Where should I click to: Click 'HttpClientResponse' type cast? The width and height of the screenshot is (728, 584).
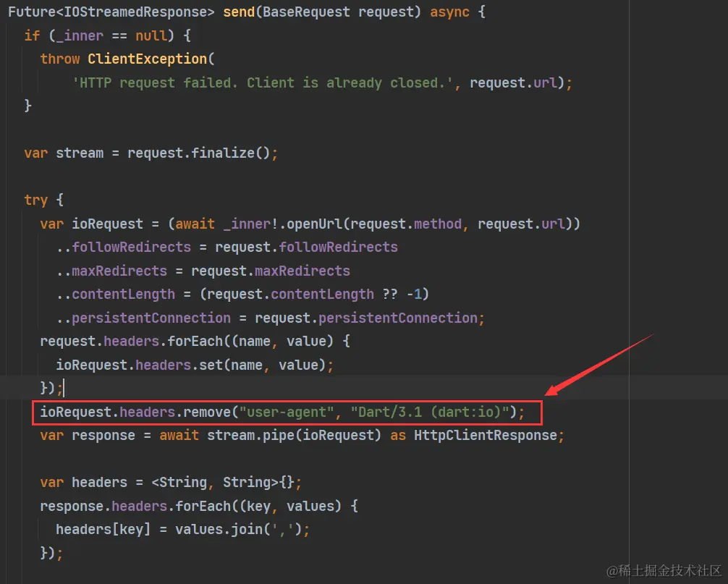pos(485,436)
